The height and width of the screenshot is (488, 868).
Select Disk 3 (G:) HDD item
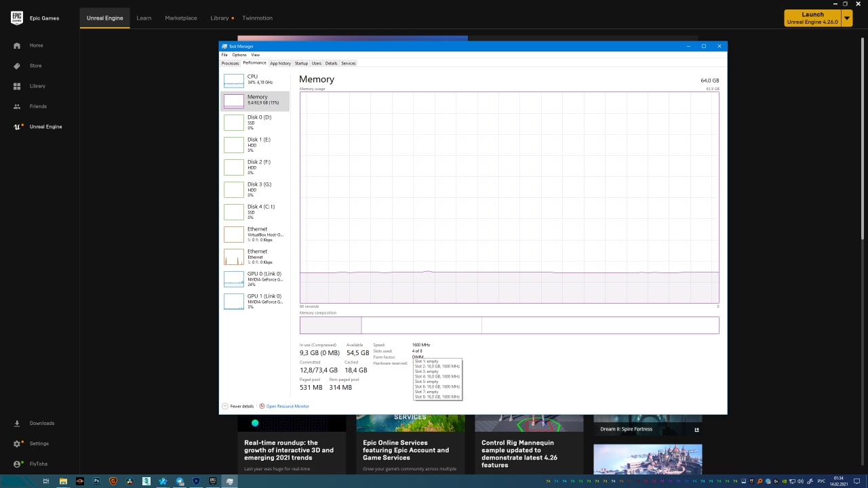tap(255, 189)
